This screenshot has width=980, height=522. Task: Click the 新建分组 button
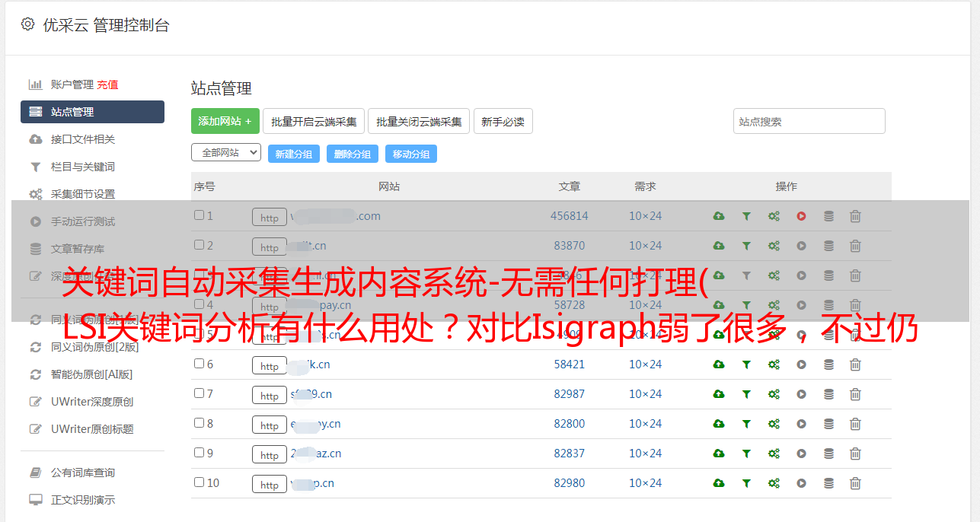[294, 154]
